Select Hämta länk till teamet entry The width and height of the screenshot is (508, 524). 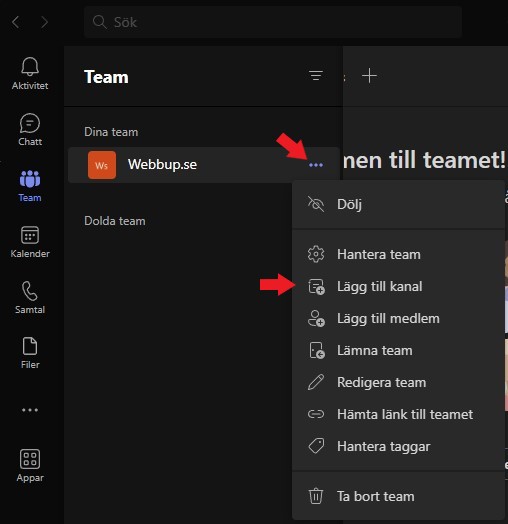(398, 414)
